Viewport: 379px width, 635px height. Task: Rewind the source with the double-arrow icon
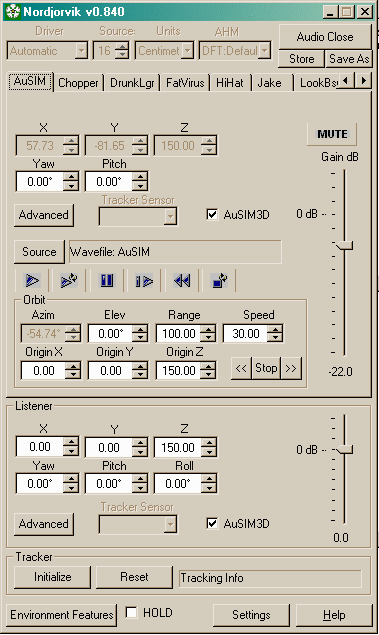(182, 280)
